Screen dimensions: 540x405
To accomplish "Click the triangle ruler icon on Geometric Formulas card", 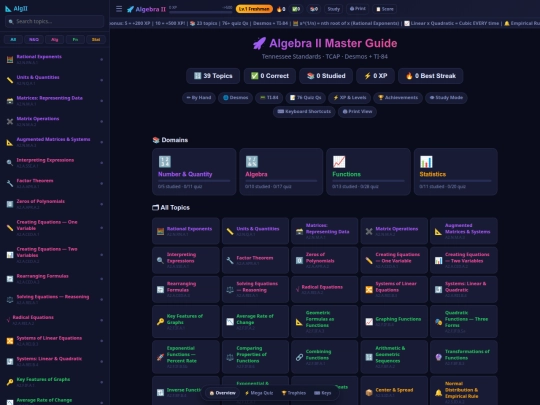I will (x=299, y=322).
